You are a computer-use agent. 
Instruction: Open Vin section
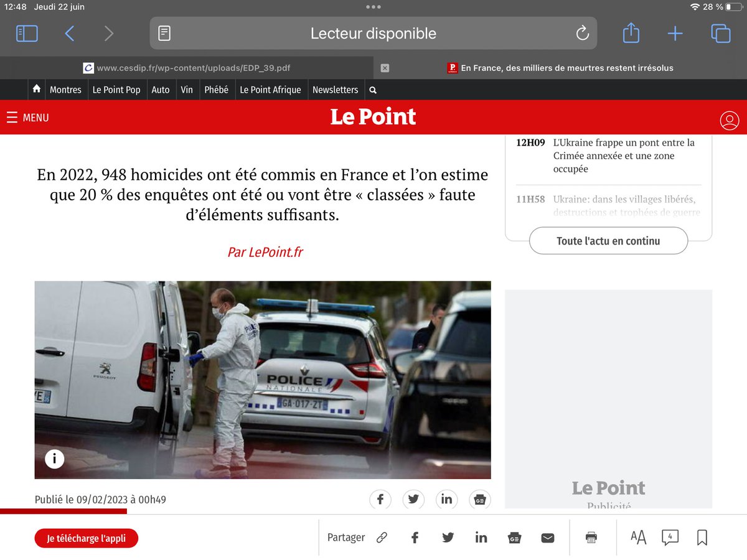click(x=187, y=90)
